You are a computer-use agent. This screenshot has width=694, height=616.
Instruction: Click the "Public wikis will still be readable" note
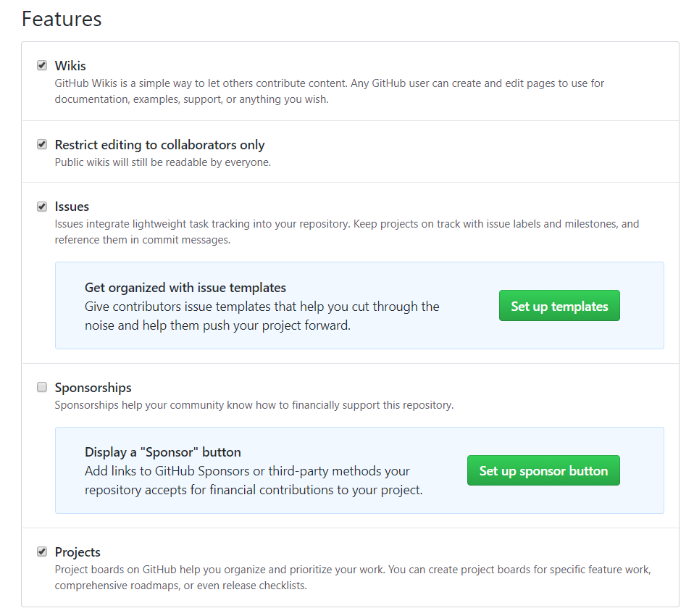[162, 162]
